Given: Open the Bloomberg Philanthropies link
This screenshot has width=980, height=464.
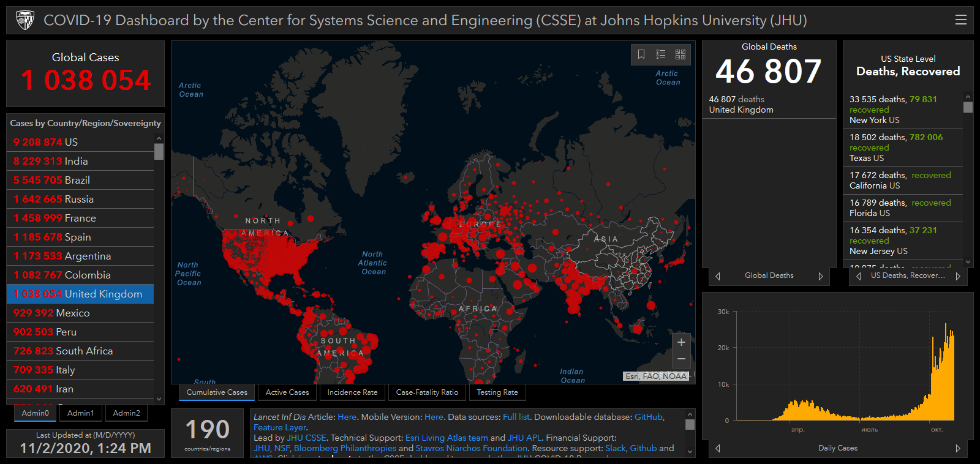Looking at the screenshot, I should tap(345, 448).
